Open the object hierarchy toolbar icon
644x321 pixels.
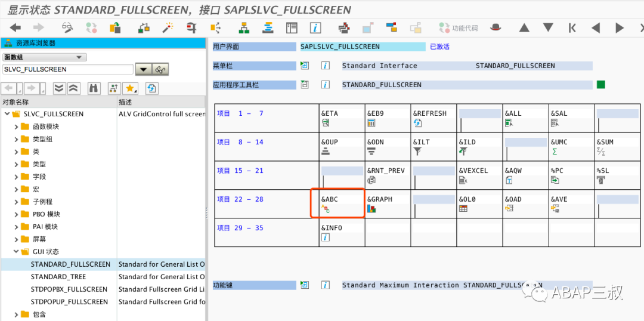pyautogui.click(x=245, y=28)
